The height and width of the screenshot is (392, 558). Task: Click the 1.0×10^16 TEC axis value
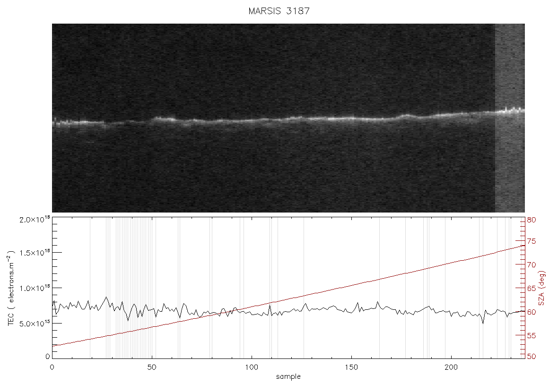point(35,288)
